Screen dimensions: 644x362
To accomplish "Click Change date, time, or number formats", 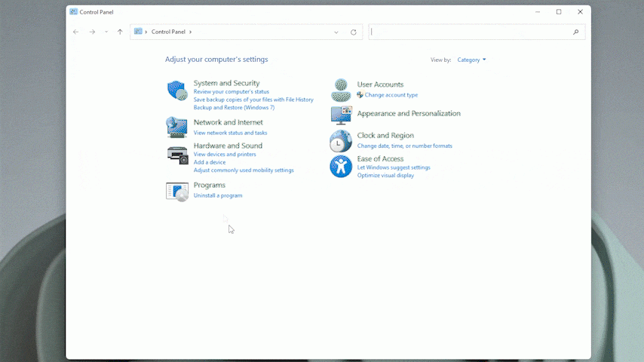I will pyautogui.click(x=404, y=146).
